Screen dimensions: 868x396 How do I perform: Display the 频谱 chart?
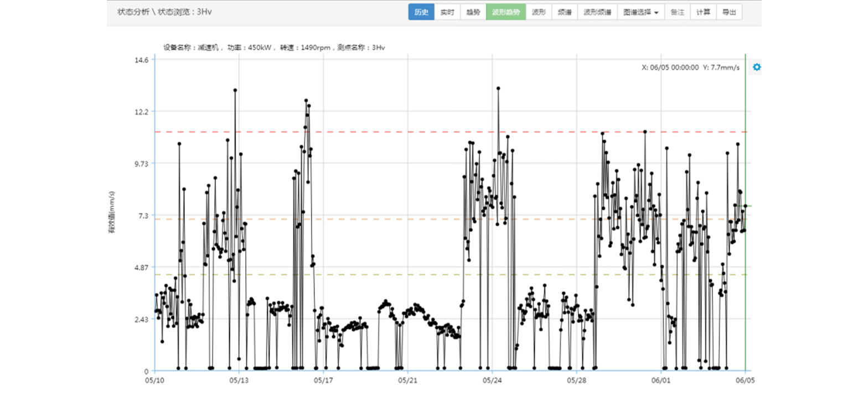pos(564,12)
